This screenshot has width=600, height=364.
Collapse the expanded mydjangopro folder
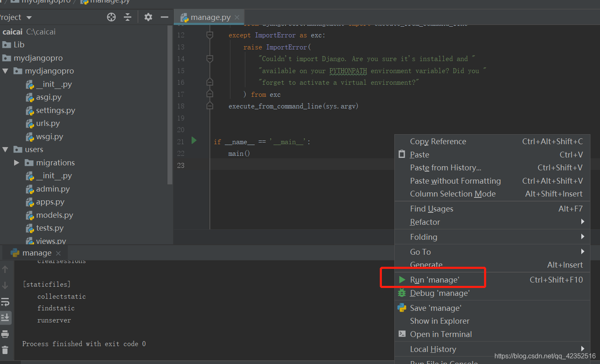click(5, 71)
